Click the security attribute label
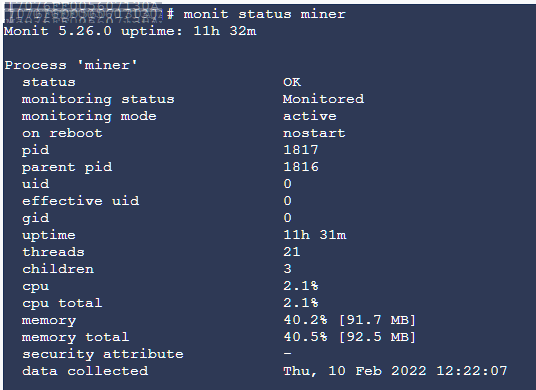Viewport: 536px width, 390px height. point(103,354)
